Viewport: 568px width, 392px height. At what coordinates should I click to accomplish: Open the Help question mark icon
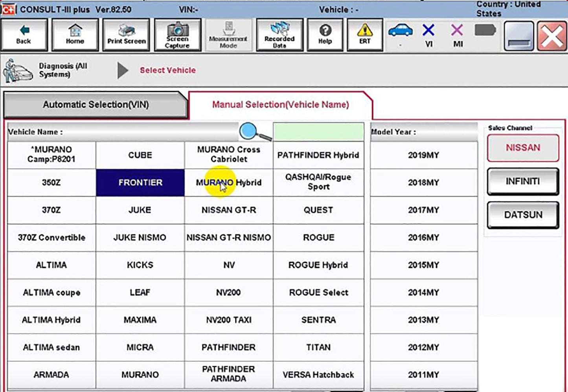tap(325, 35)
